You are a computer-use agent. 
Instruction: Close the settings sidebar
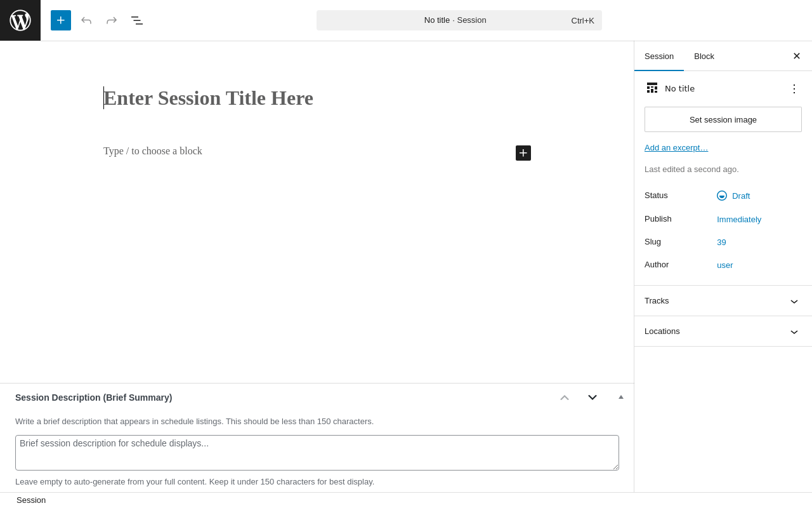click(797, 56)
